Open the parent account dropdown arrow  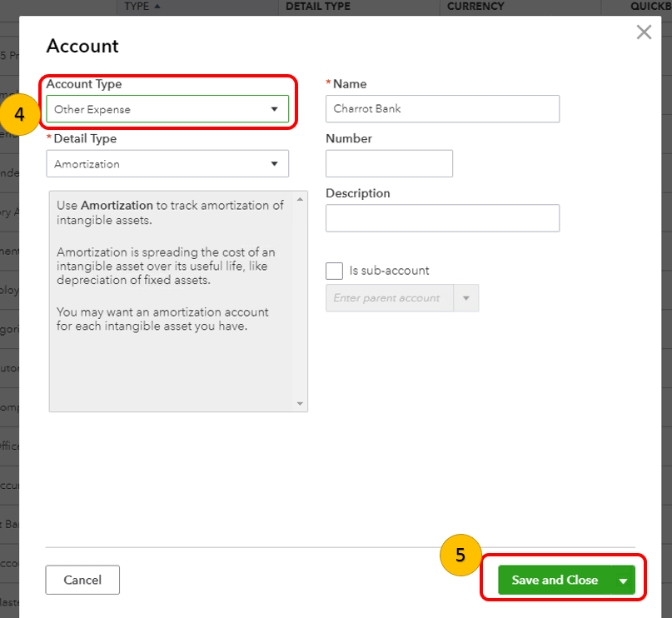click(465, 298)
